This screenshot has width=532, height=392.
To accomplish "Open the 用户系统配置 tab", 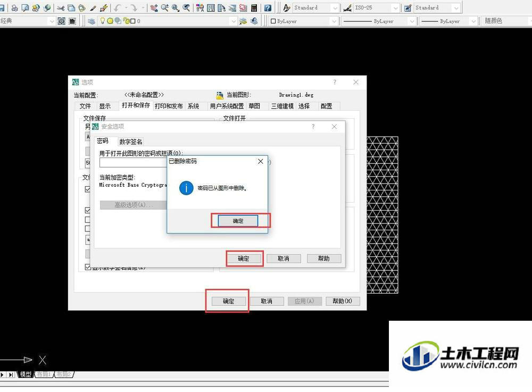I will coord(227,106).
